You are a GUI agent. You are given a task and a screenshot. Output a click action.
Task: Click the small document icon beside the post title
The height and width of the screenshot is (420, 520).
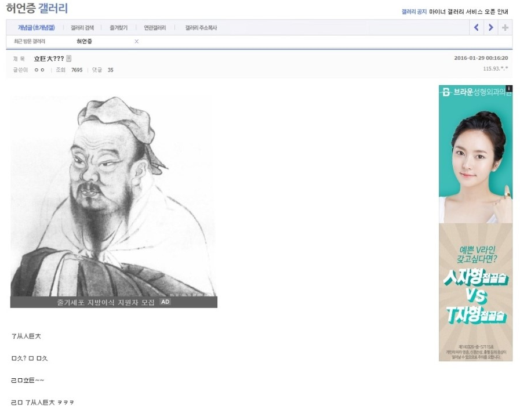pyautogui.click(x=68, y=59)
